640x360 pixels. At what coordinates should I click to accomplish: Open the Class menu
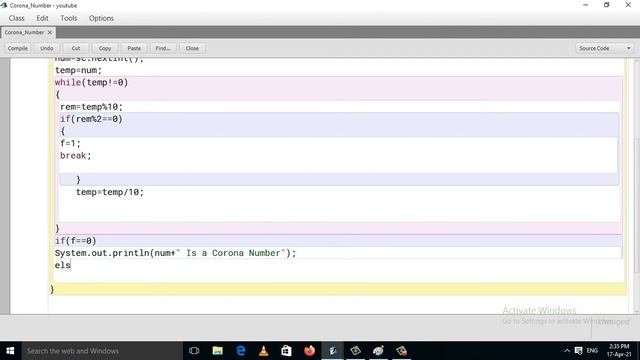pyautogui.click(x=17, y=18)
